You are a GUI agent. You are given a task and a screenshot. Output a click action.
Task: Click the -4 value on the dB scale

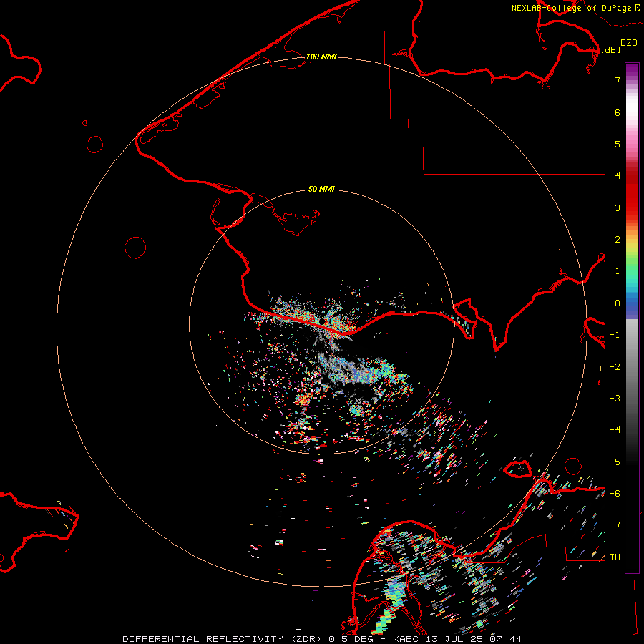tap(615, 429)
